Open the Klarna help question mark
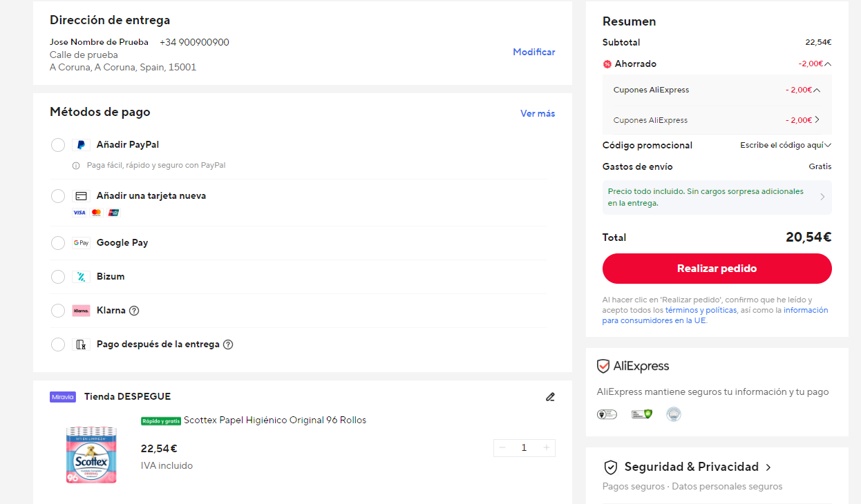 coord(134,311)
